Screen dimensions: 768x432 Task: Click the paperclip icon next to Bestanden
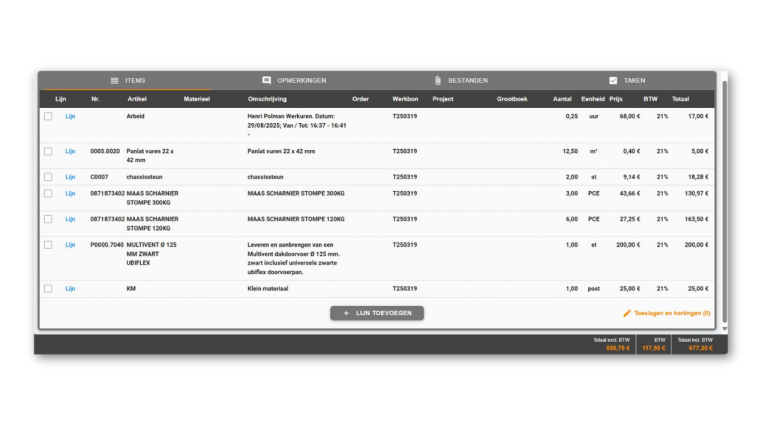(x=437, y=80)
